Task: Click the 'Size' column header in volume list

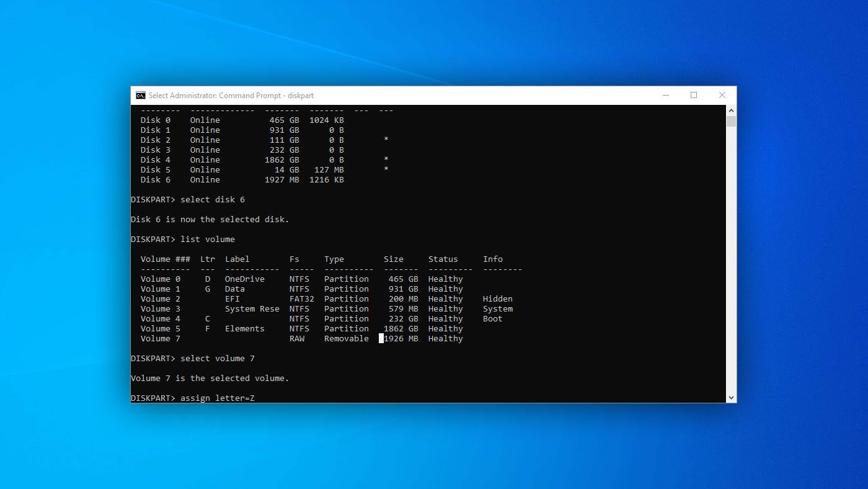Action: pyautogui.click(x=394, y=259)
